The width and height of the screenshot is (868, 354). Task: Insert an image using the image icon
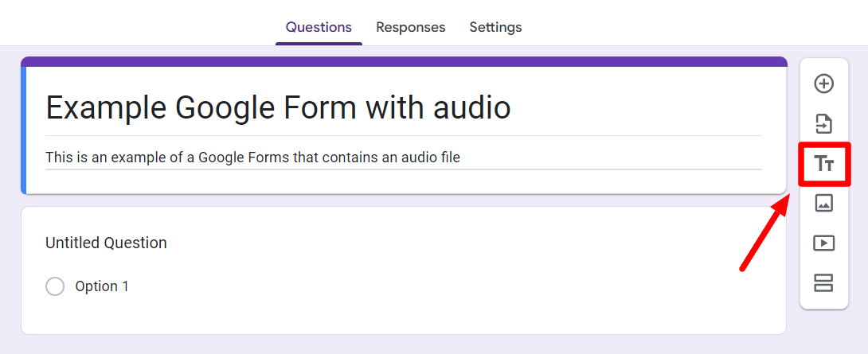click(x=823, y=203)
